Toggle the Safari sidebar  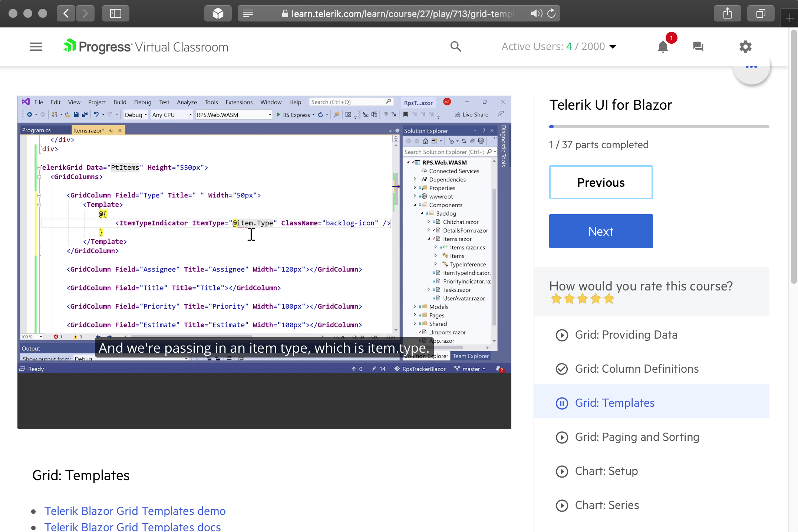click(x=116, y=14)
